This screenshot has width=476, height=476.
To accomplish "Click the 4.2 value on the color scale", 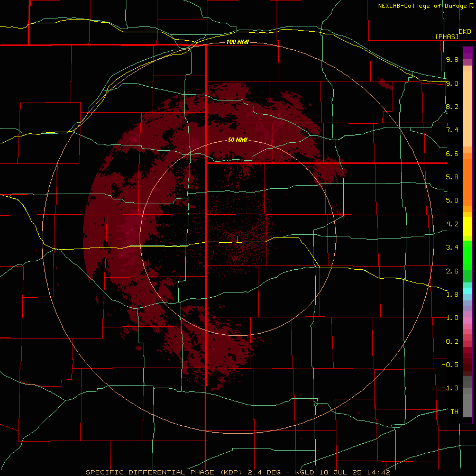I will pos(452,224).
